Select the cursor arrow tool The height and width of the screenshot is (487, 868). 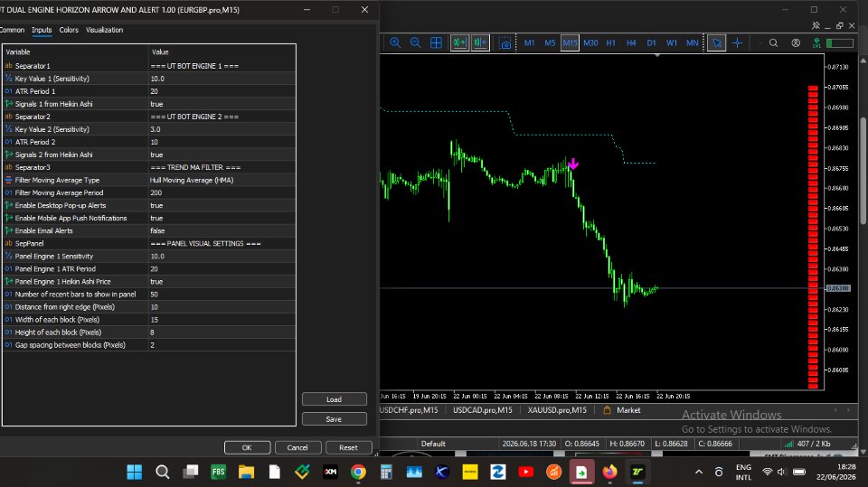coord(716,42)
